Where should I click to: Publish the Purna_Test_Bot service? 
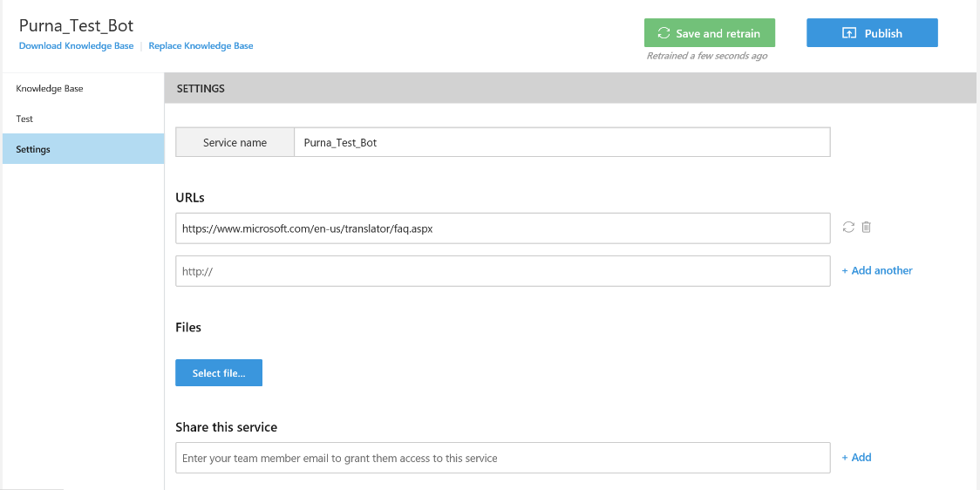872,33
